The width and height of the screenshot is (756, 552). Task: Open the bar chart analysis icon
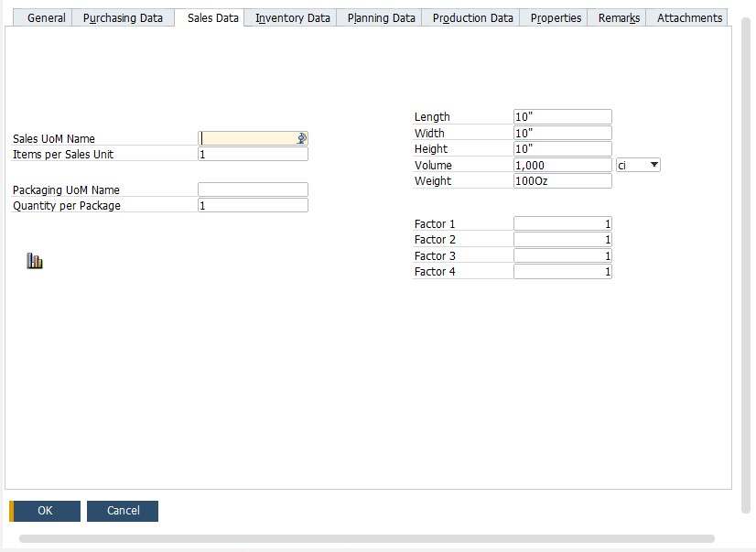pos(35,260)
